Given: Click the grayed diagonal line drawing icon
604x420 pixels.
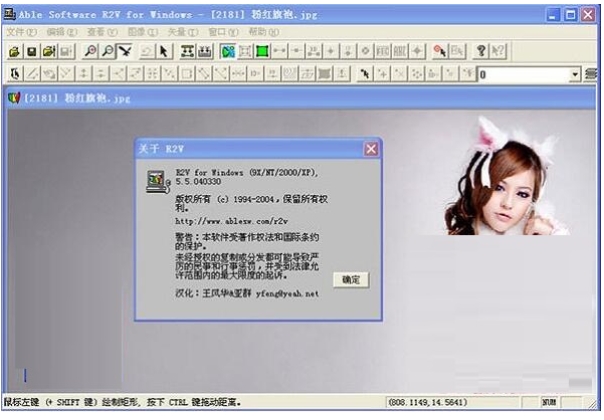Looking at the screenshot, I should (x=32, y=74).
